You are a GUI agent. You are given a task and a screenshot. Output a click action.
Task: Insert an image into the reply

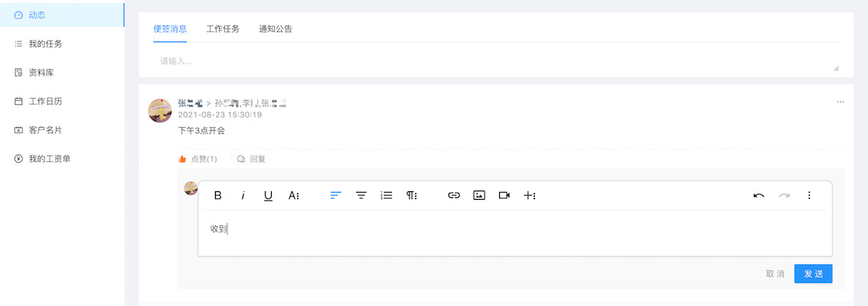click(479, 195)
